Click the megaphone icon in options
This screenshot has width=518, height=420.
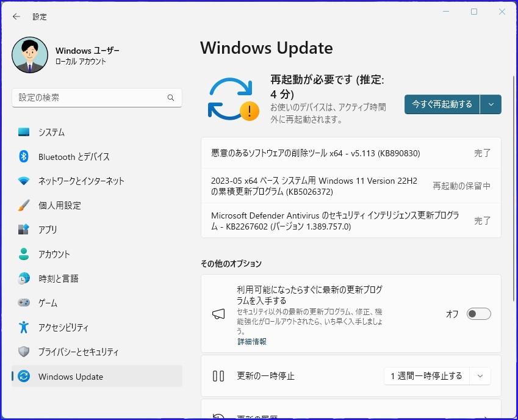218,314
